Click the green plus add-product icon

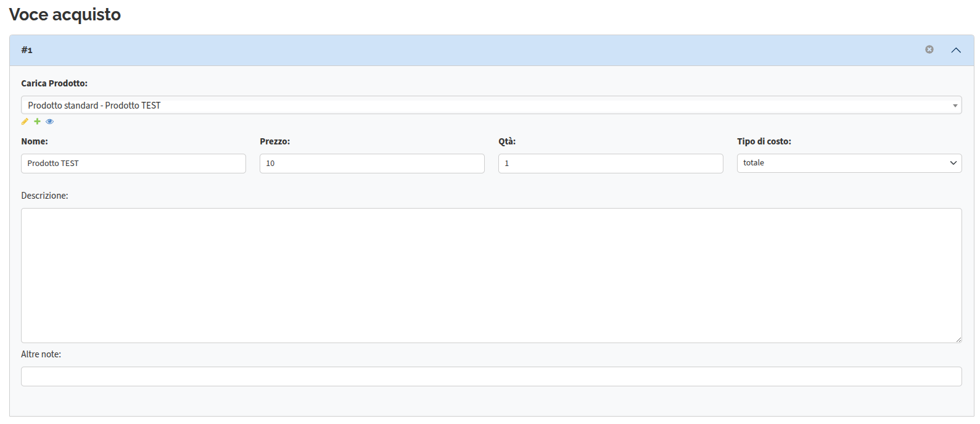point(37,122)
